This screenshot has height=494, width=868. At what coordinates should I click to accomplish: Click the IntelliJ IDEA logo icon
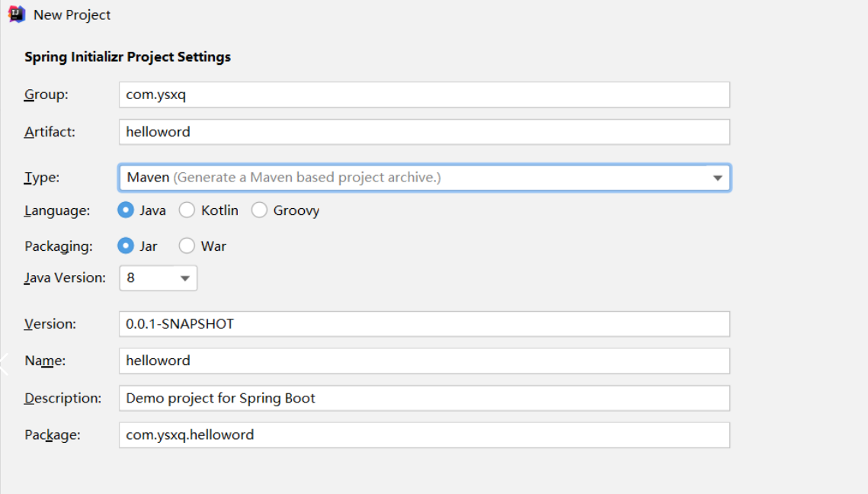coord(17,14)
